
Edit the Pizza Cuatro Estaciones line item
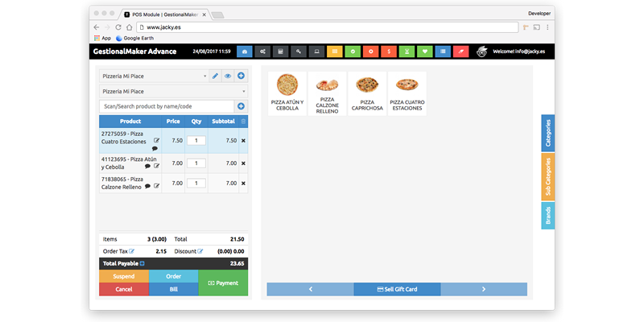click(x=156, y=140)
